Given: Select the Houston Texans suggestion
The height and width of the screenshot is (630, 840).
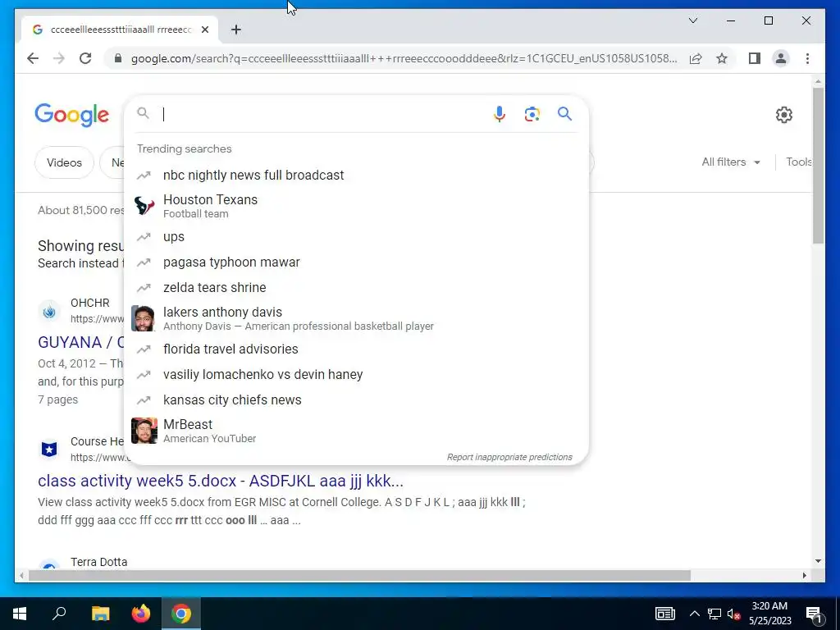Looking at the screenshot, I should pos(356,206).
